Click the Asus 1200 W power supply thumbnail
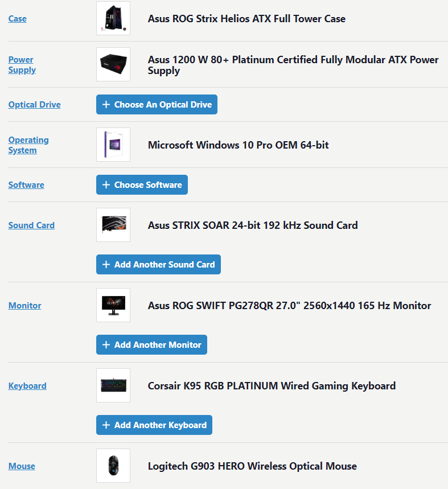Image resolution: width=448 pixels, height=489 pixels. tap(113, 64)
